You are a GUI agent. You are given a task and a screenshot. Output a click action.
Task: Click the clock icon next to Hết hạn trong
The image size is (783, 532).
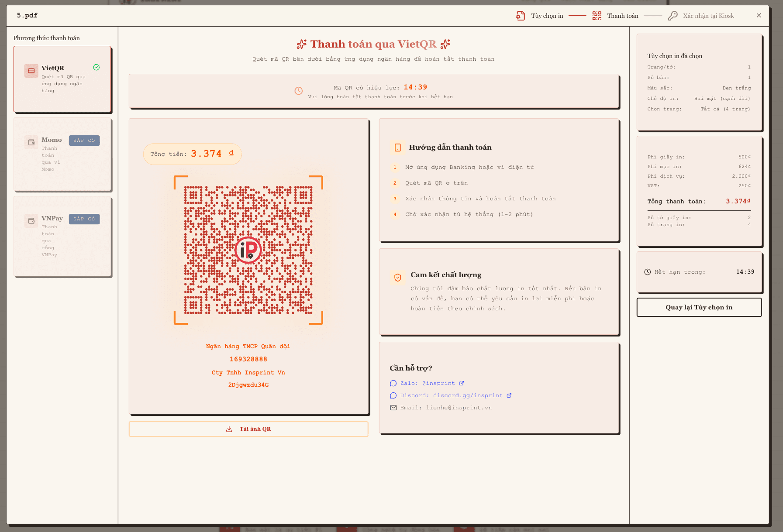pyautogui.click(x=648, y=272)
